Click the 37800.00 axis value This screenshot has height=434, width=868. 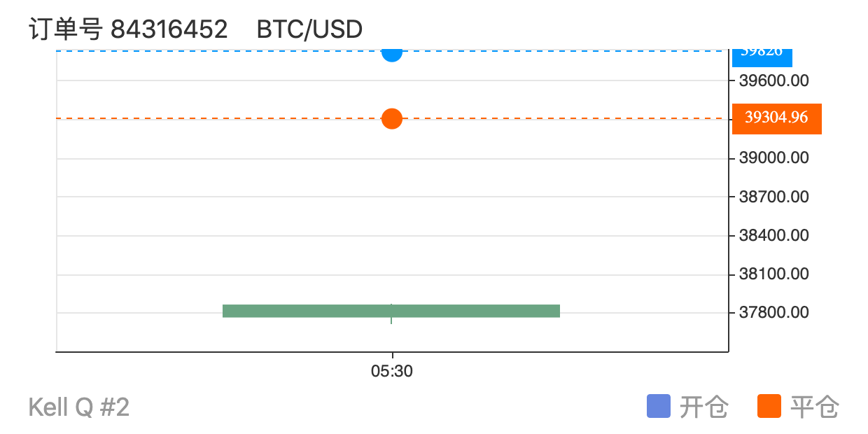774,312
